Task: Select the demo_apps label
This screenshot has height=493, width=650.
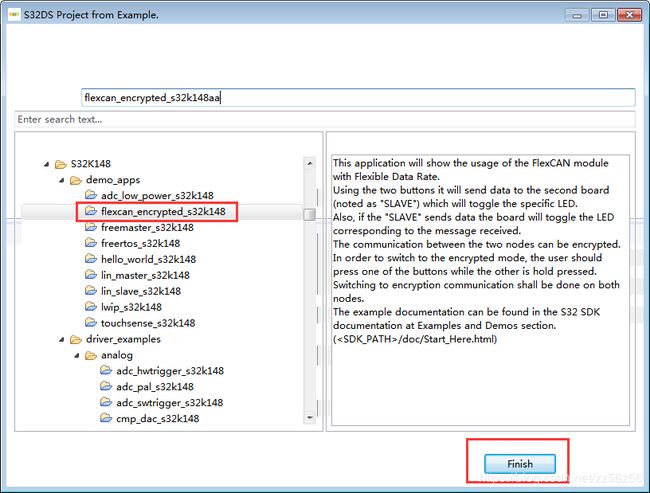Action: tap(113, 180)
